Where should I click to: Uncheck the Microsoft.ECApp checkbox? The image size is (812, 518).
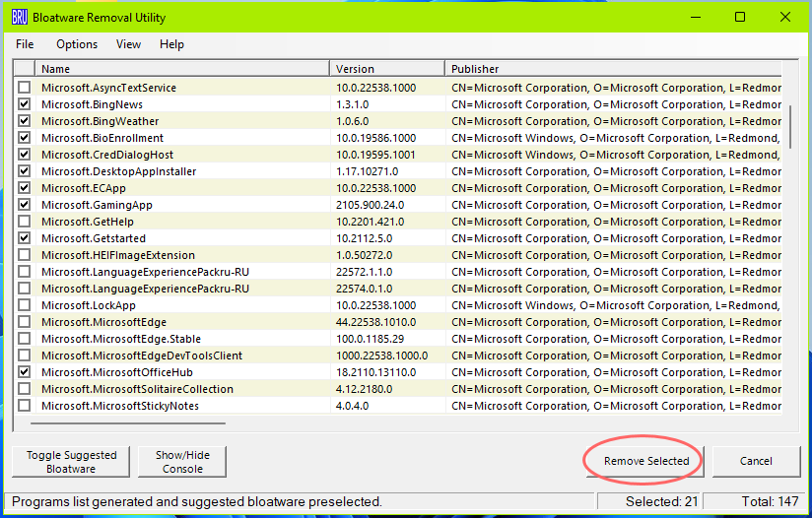coord(24,188)
